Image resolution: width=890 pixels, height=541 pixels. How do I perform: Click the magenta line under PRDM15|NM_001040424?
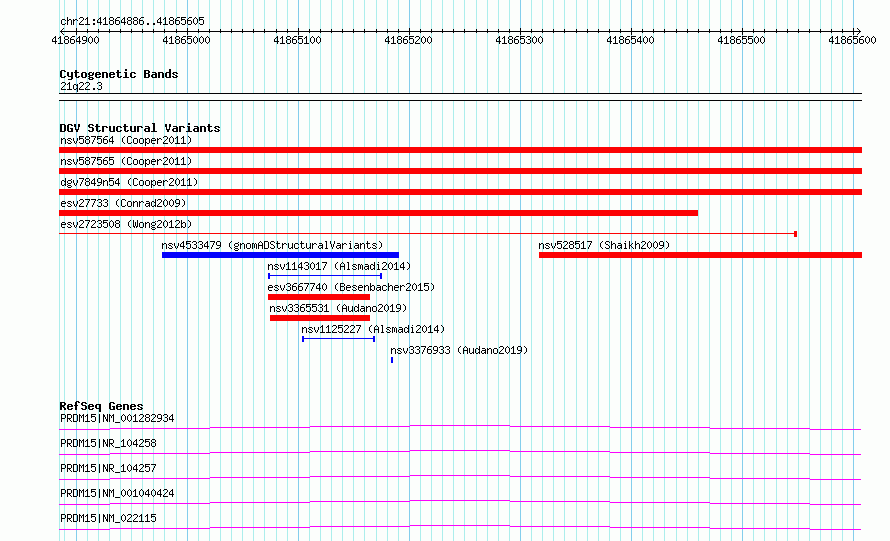point(460,502)
